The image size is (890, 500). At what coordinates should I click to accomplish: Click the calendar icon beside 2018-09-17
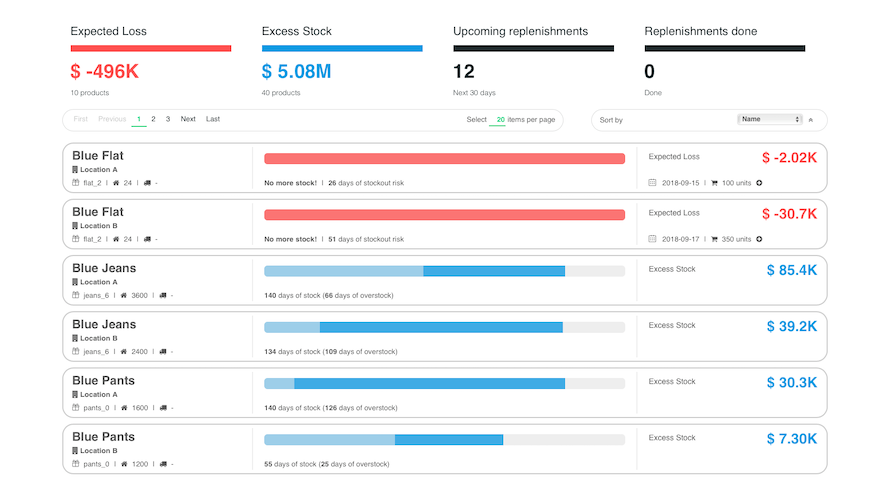[x=652, y=239]
